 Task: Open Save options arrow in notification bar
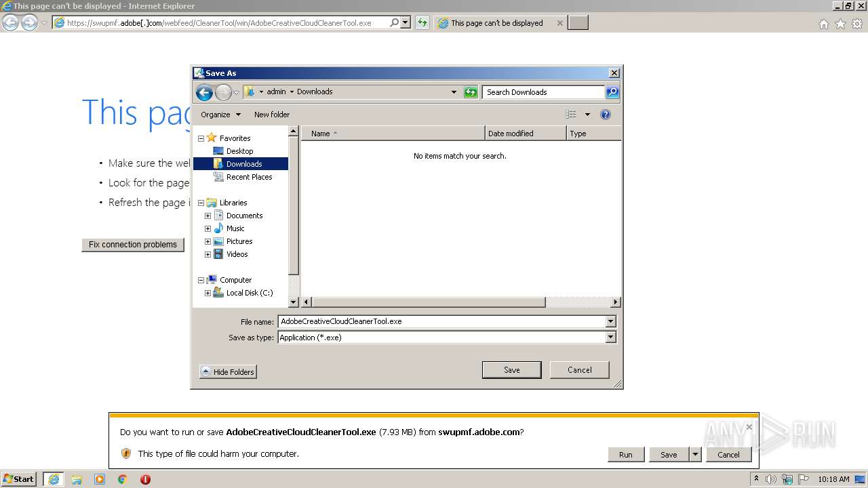[695, 455]
